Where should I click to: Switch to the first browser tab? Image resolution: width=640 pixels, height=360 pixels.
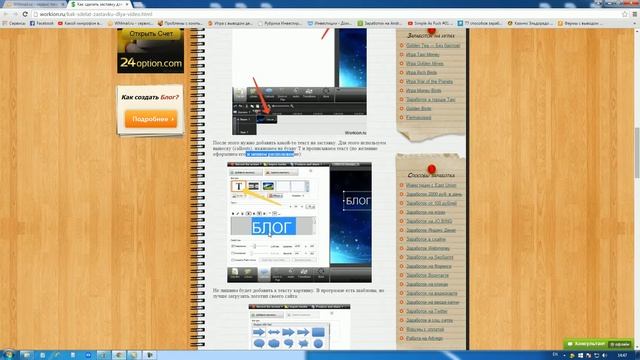click(x=34, y=4)
